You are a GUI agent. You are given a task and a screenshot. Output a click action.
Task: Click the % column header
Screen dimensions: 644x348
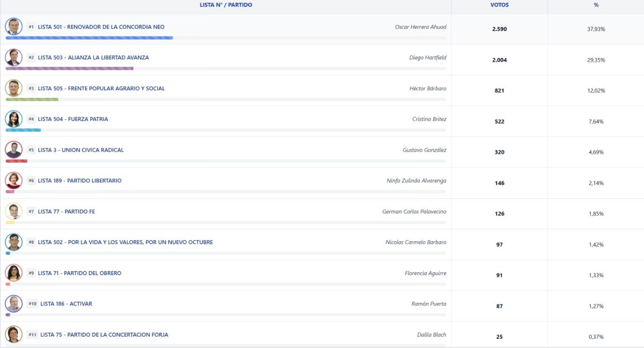pos(596,5)
